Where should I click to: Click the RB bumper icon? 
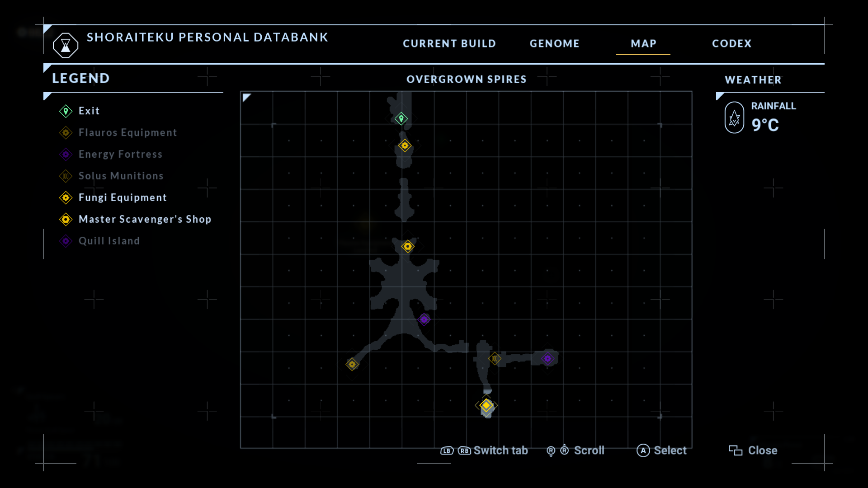(x=464, y=450)
